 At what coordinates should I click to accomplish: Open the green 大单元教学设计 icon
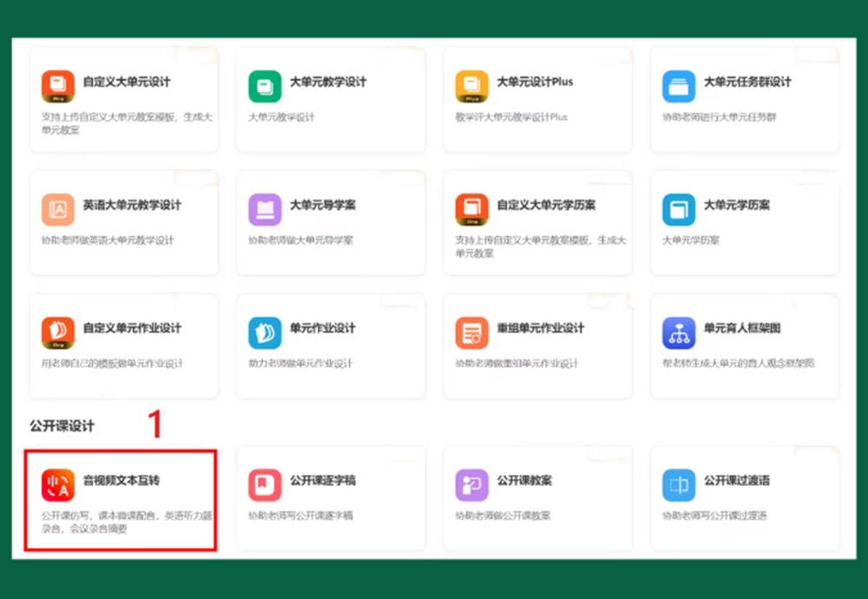point(265,87)
